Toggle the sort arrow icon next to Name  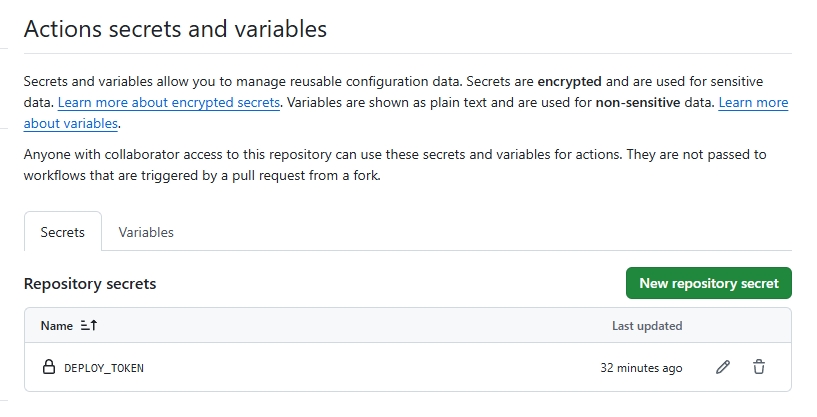point(89,325)
